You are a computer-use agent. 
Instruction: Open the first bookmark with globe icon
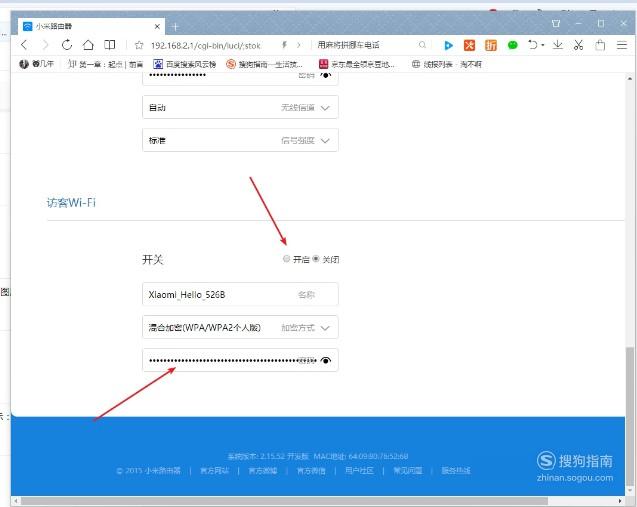[37, 64]
